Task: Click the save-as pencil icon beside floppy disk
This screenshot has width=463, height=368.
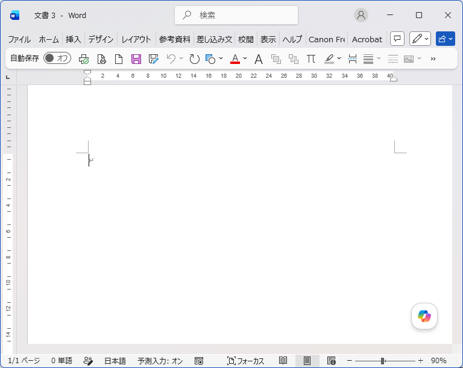Action: coord(153,59)
